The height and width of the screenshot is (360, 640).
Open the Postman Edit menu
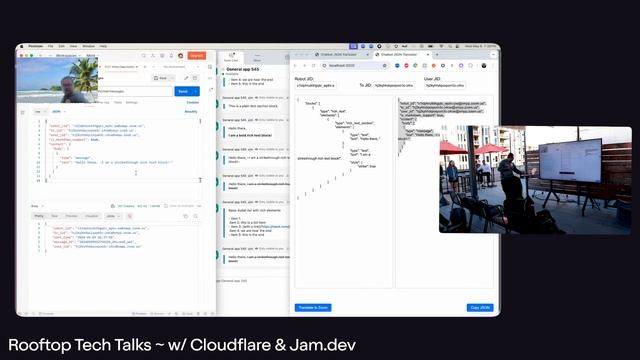pos(61,46)
